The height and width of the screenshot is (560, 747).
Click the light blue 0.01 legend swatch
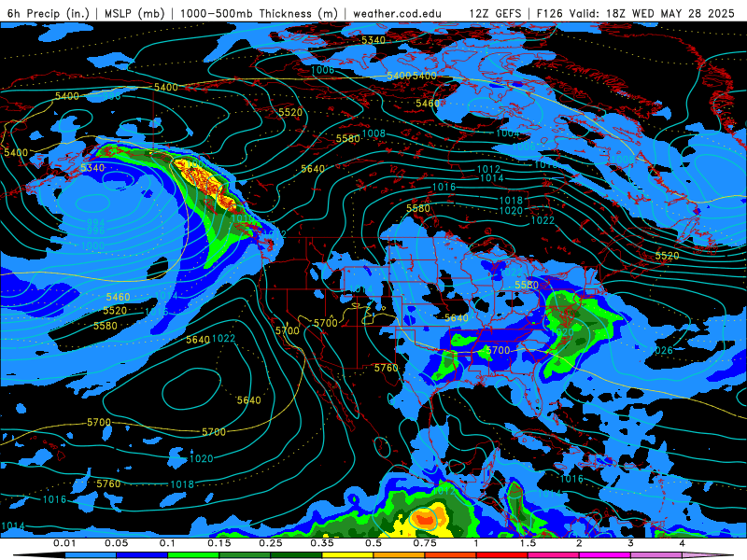91,555
